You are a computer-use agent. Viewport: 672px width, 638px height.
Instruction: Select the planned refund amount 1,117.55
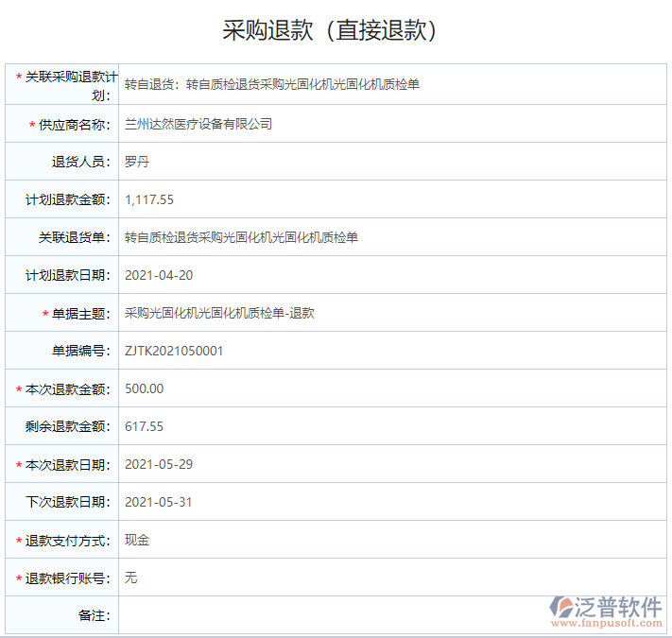pyautogui.click(x=149, y=199)
